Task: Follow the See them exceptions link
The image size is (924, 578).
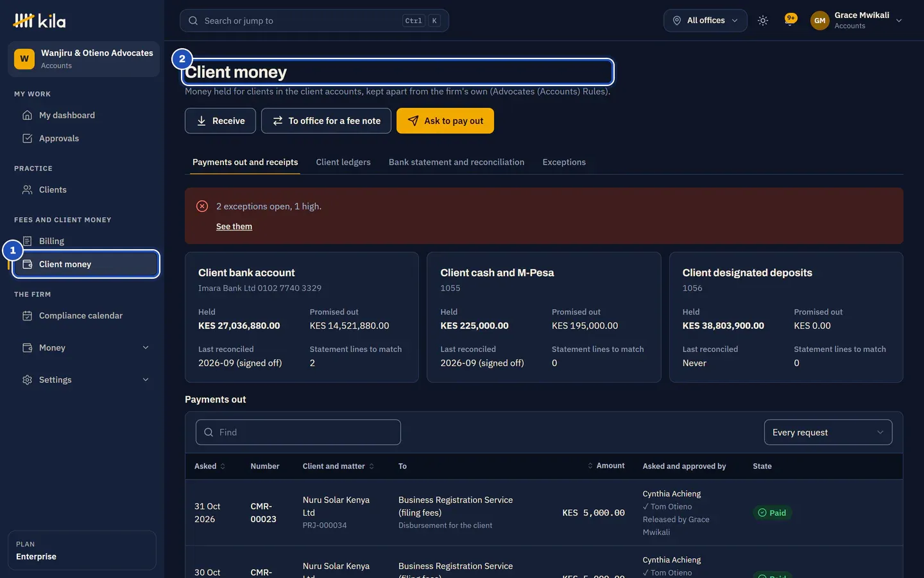Action: (234, 226)
